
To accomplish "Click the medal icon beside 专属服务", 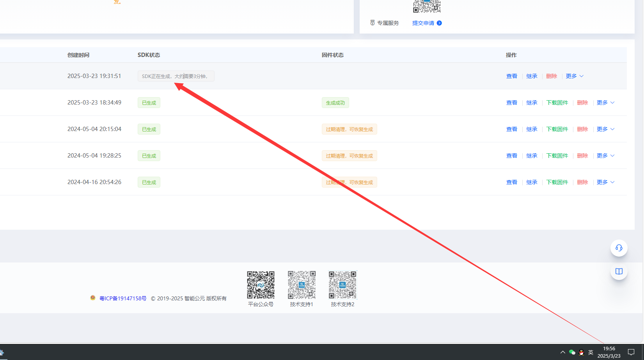I will point(372,23).
